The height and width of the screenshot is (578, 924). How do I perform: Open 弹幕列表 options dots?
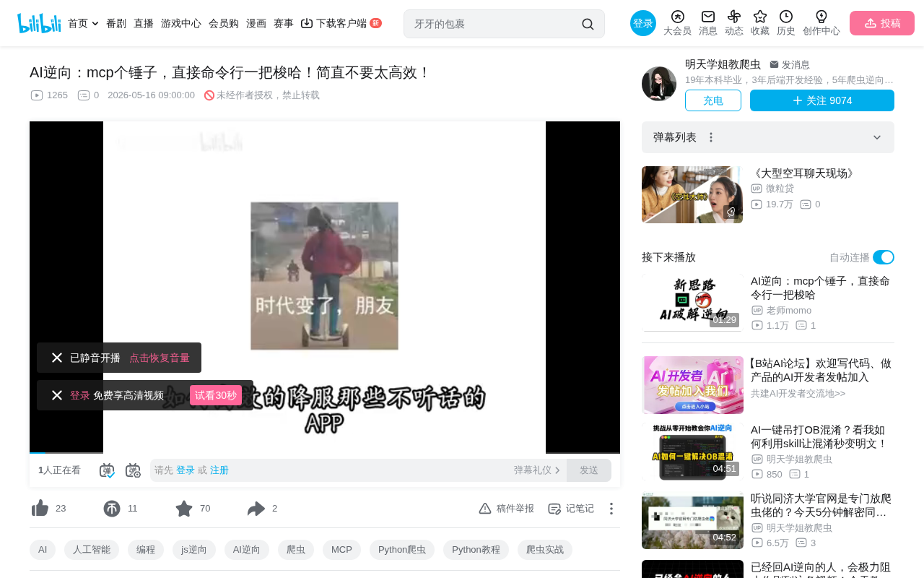pyautogui.click(x=711, y=137)
